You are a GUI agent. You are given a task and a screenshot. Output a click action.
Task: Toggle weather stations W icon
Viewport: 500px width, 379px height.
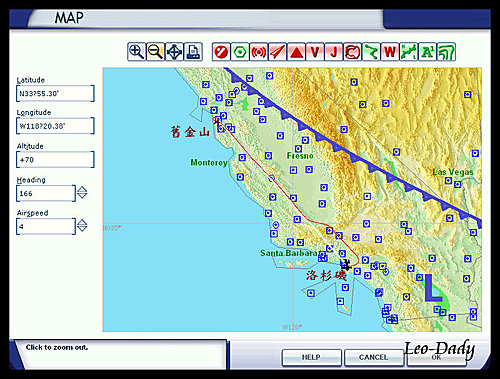click(390, 52)
